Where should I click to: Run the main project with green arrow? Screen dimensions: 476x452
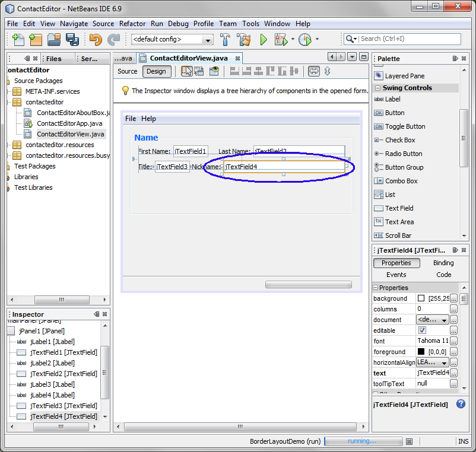click(x=263, y=39)
